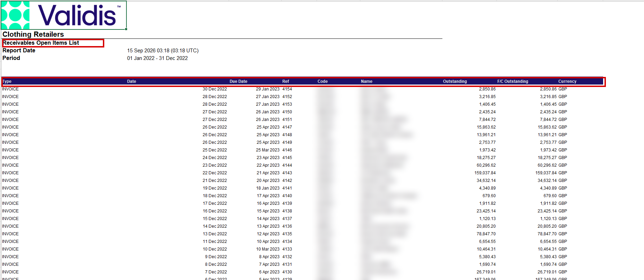Select the date cell "25 Dec 2022"
644x280 pixels.
(215, 150)
